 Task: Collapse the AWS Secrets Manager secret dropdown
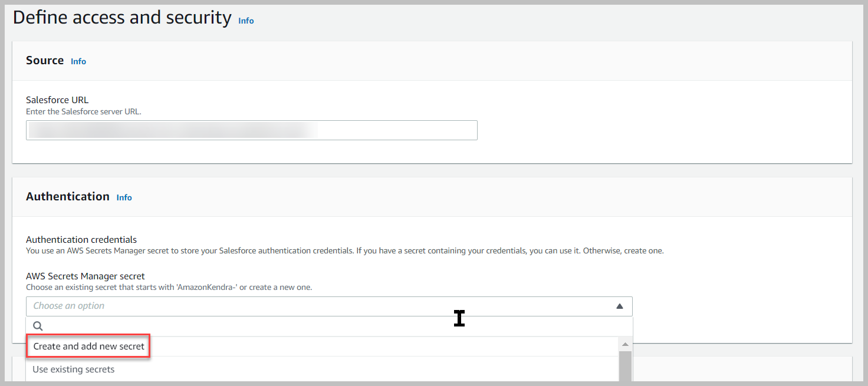(x=329, y=306)
